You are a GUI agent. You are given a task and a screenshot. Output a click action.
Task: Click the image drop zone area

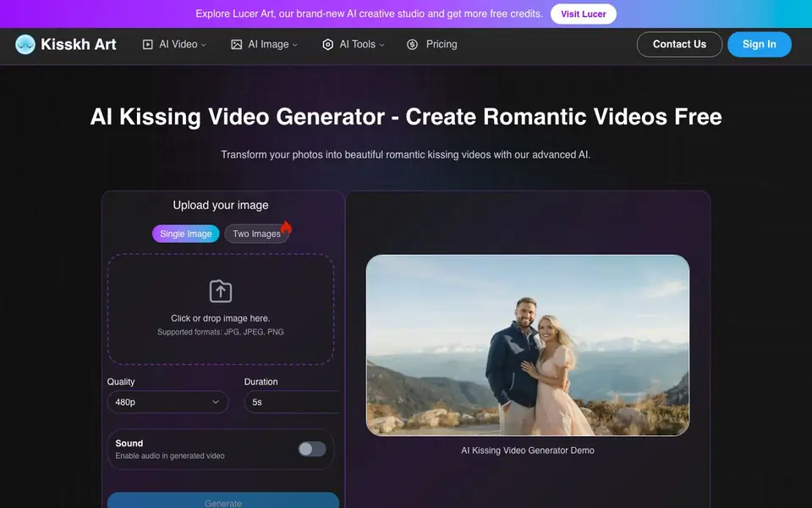pyautogui.click(x=221, y=309)
